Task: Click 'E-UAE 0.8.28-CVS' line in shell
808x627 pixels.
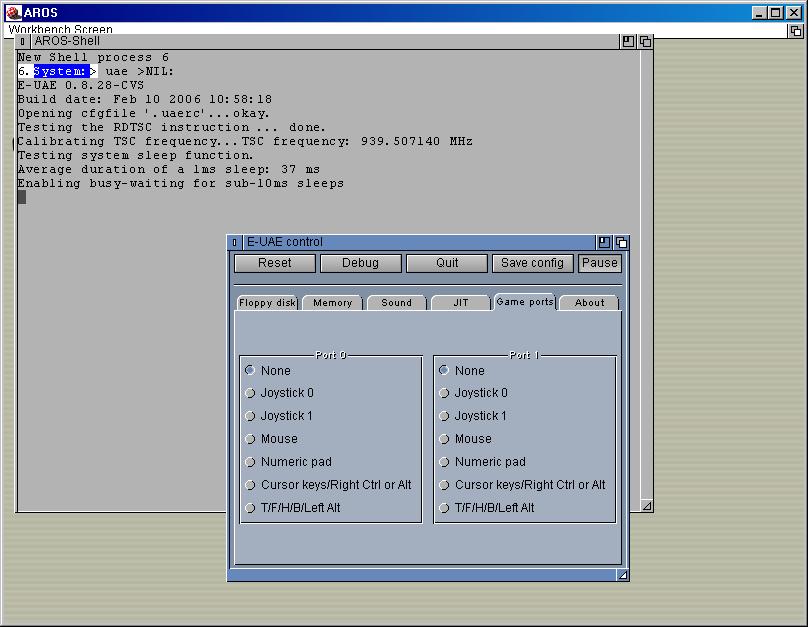Action: pyautogui.click(x=81, y=86)
